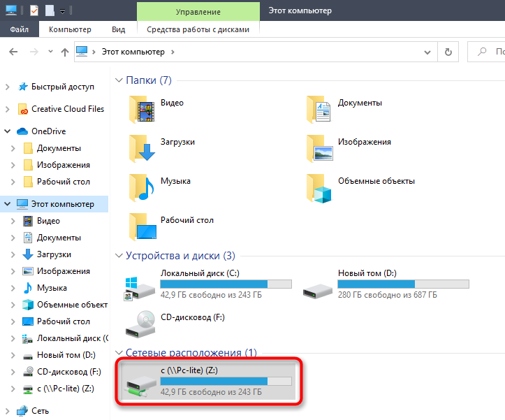
Task: Click the Up one level arrow
Action: click(64, 52)
